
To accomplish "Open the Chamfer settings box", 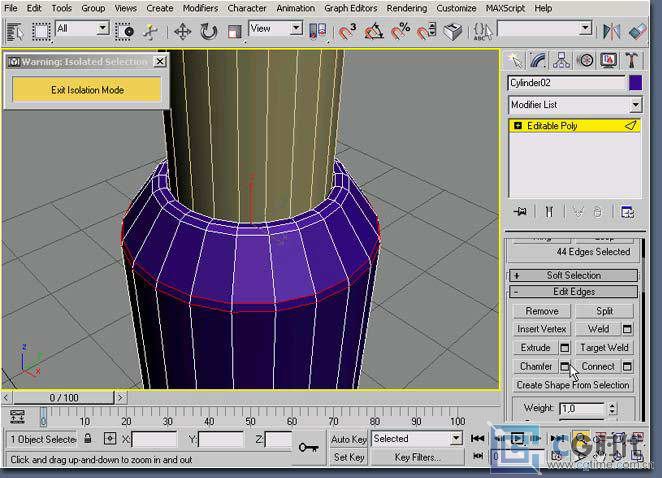I will point(564,367).
